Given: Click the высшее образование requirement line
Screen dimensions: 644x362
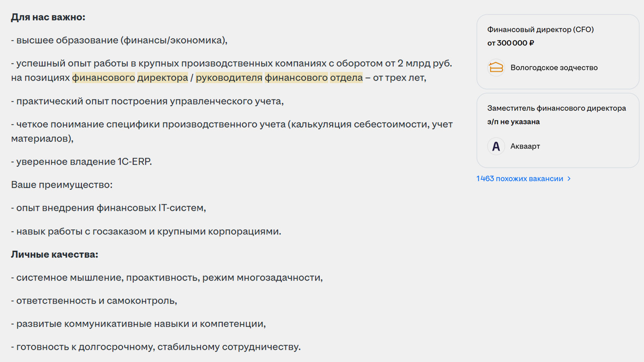Looking at the screenshot, I should (119, 41).
